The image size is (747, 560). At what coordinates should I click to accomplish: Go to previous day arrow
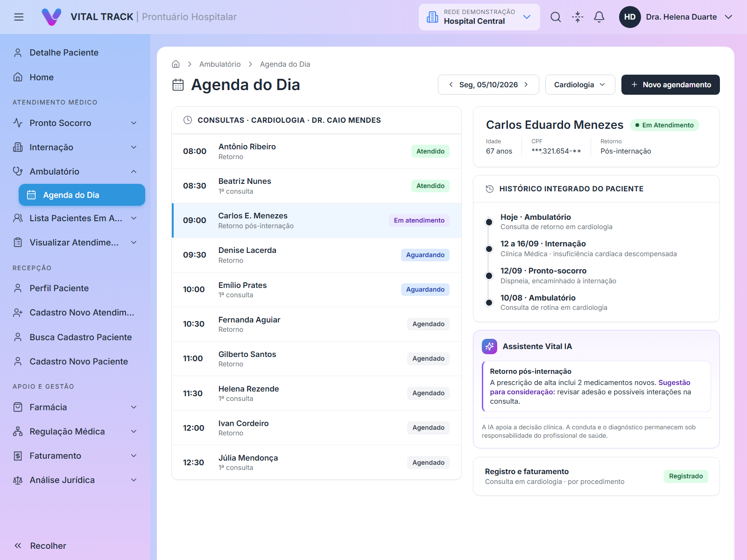pyautogui.click(x=451, y=84)
